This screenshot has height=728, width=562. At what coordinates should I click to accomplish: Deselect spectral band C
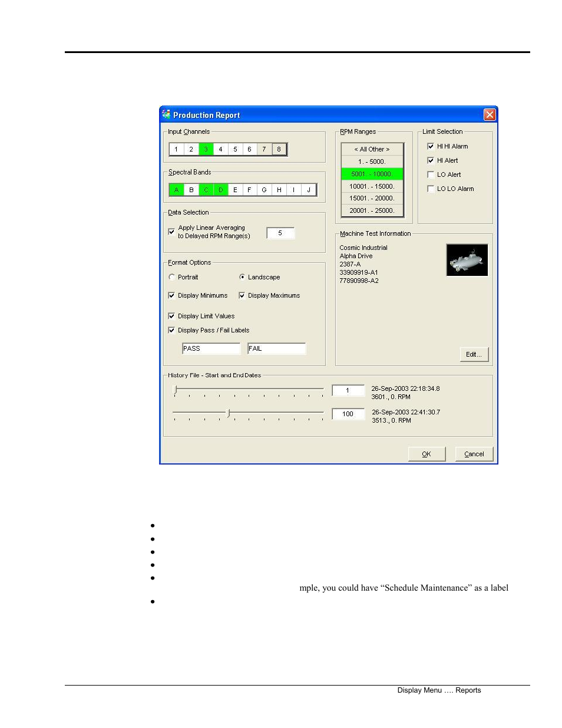point(206,190)
